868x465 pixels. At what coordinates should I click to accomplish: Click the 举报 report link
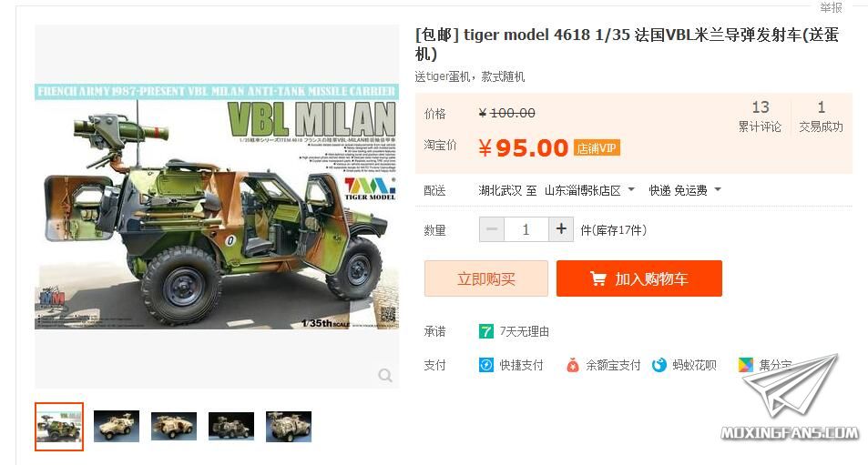[831, 8]
